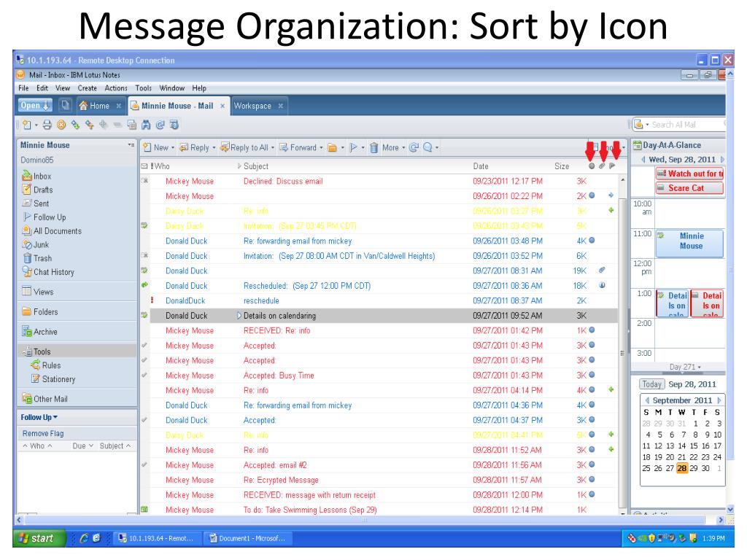Click the Windows start button

39,538
